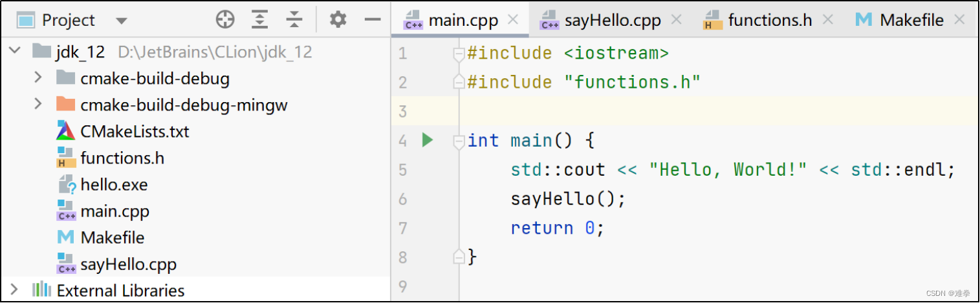Click the jdk_12 project folder icon
The width and height of the screenshot is (980, 303).
click(41, 51)
